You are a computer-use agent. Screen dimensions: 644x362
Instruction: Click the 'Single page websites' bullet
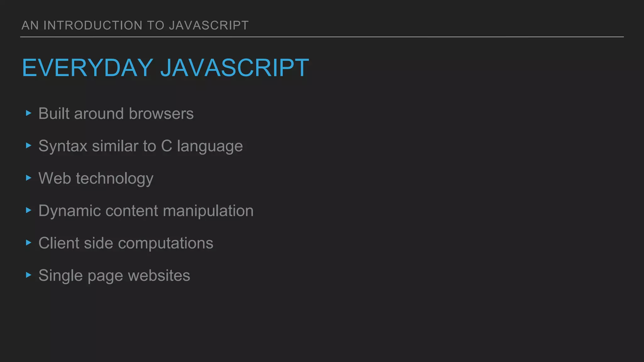[x=114, y=276]
